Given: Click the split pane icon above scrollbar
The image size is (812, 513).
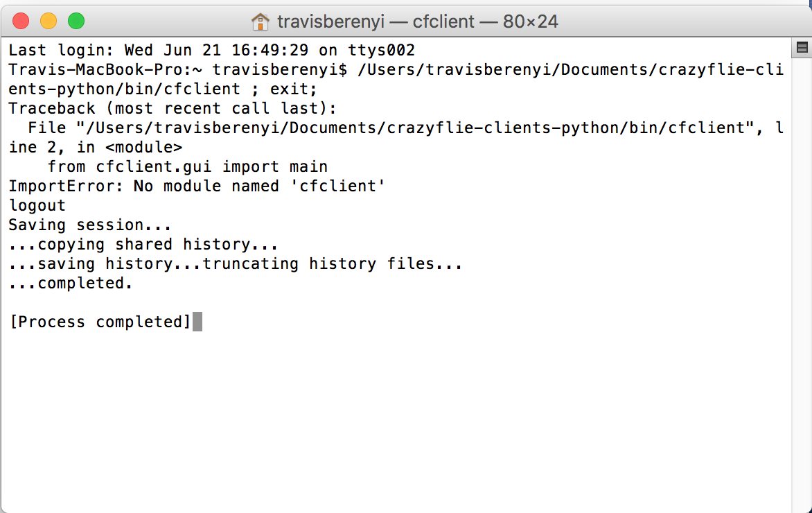Looking at the screenshot, I should [x=802, y=48].
